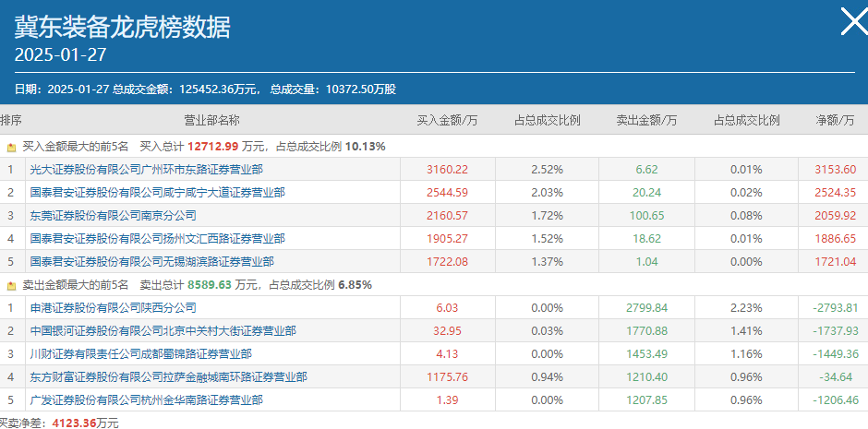
Task: Select sell amount 100.65
Action: tap(646, 216)
